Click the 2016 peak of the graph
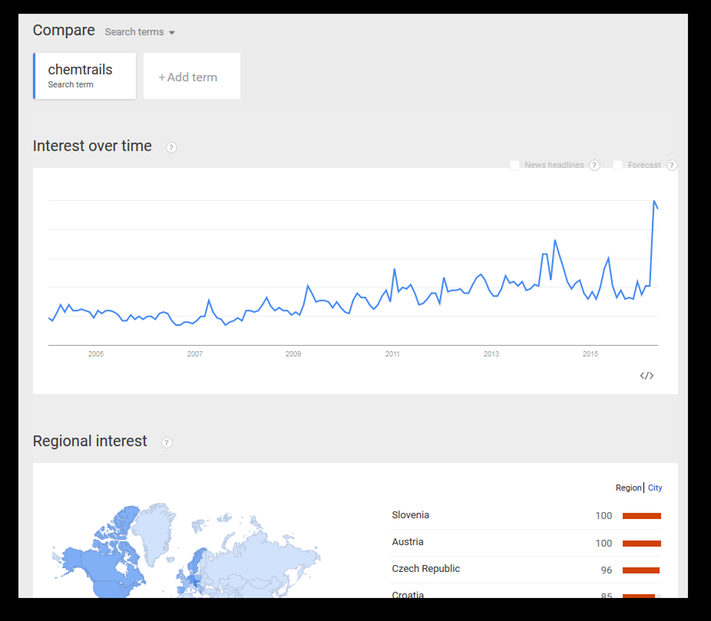Screen dimensions: 711x621 coord(654,202)
